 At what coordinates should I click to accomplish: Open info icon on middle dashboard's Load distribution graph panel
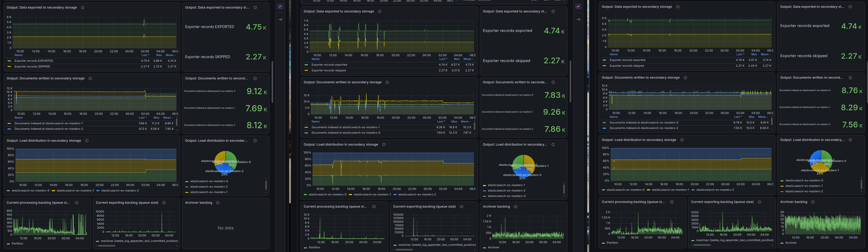[x=384, y=144]
